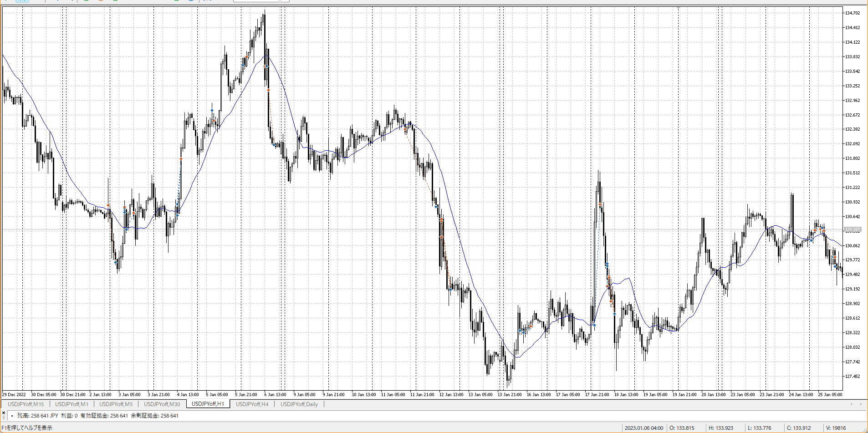The image size is (868, 433).
Task: Select the active USDJPYoff,H1 tab
Action: click(208, 404)
